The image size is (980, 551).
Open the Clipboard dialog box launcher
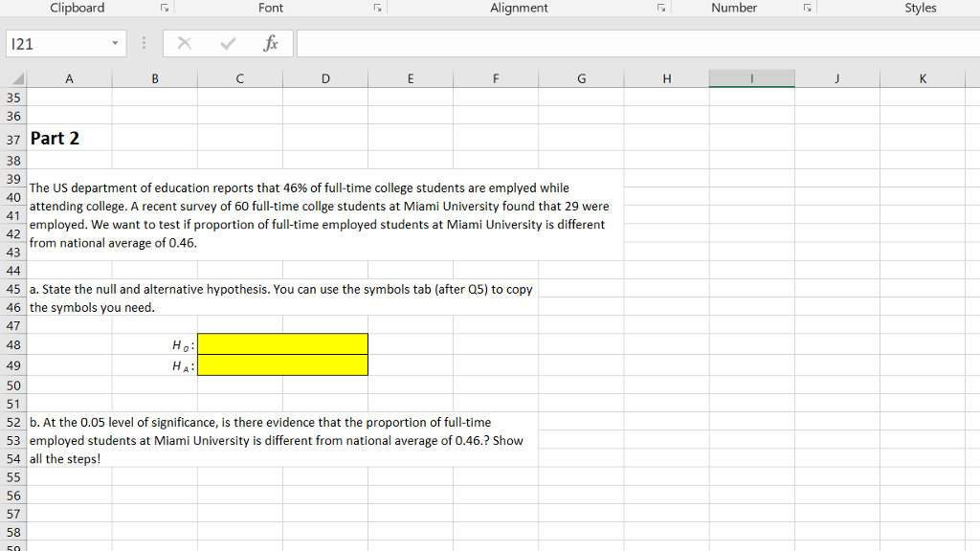[164, 8]
